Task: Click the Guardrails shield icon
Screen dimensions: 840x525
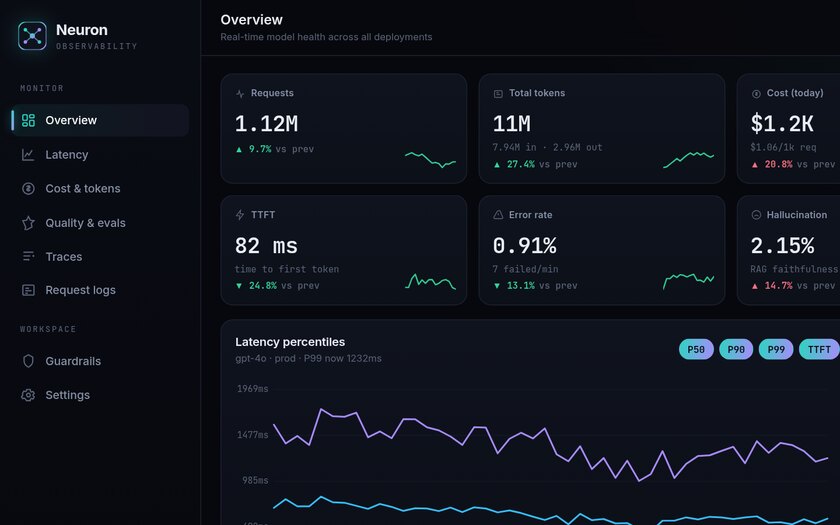Action: point(28,361)
